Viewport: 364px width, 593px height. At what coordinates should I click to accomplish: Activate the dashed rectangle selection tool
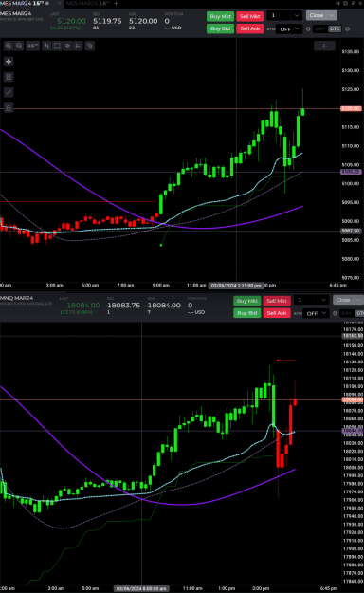[57, 46]
